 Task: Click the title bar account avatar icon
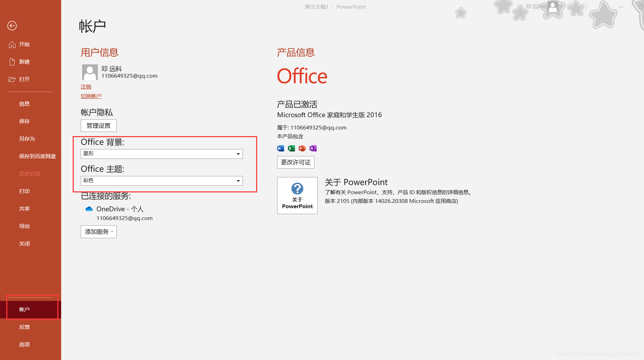pos(553,7)
